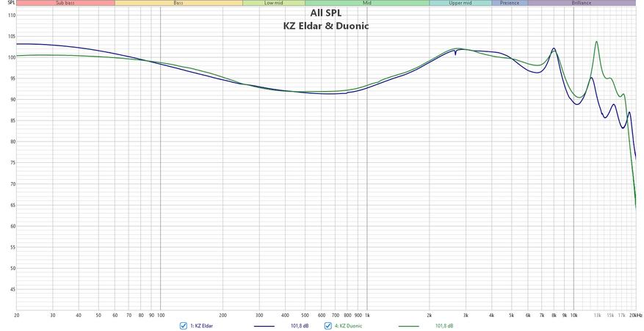The height and width of the screenshot is (331, 644).
Task: Click the 2k label on the frequency axis
Action: 430,315
